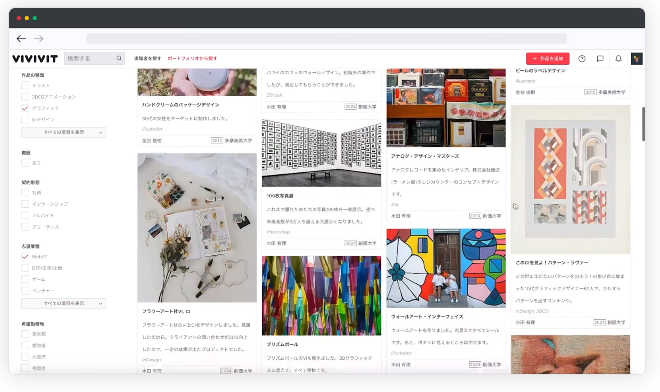Open the red ポートフォリオ nav link
This screenshot has width=660, height=392.
click(192, 59)
